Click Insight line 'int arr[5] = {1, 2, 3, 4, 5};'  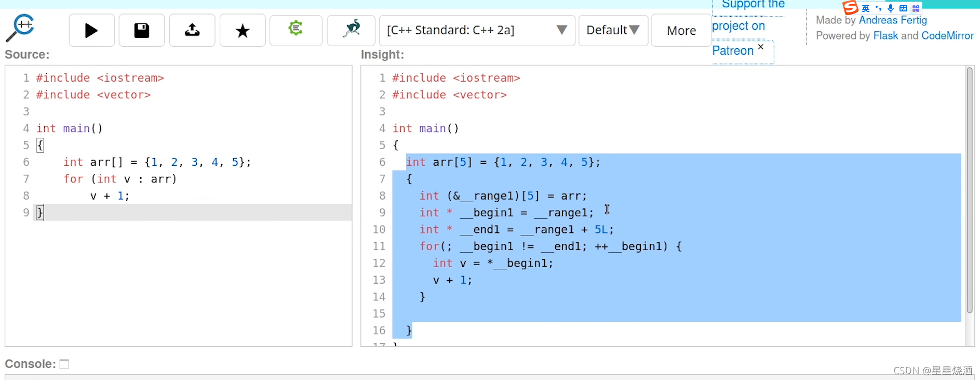click(503, 162)
